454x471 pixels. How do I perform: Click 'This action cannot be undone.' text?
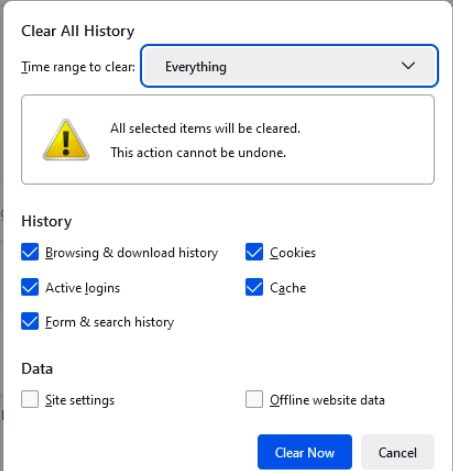[x=198, y=153]
